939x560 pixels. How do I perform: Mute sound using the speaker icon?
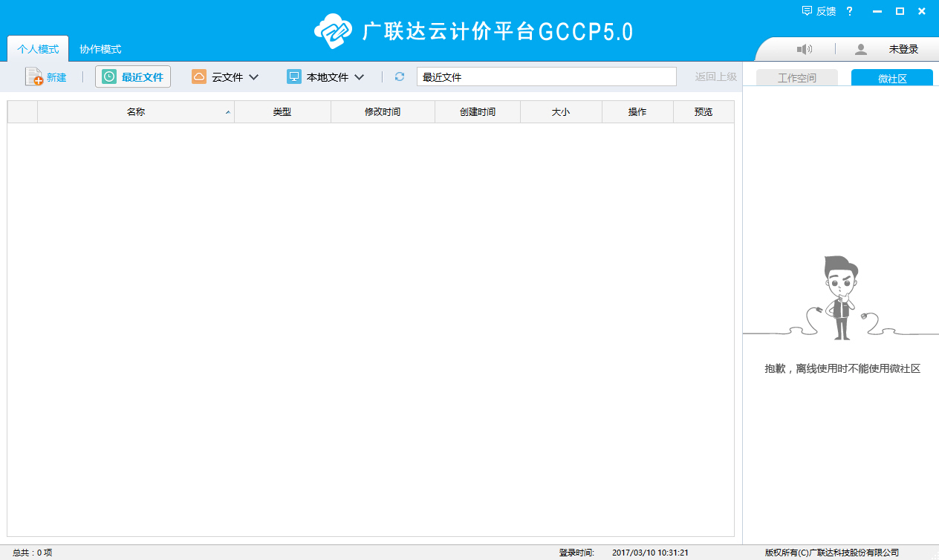(x=804, y=49)
